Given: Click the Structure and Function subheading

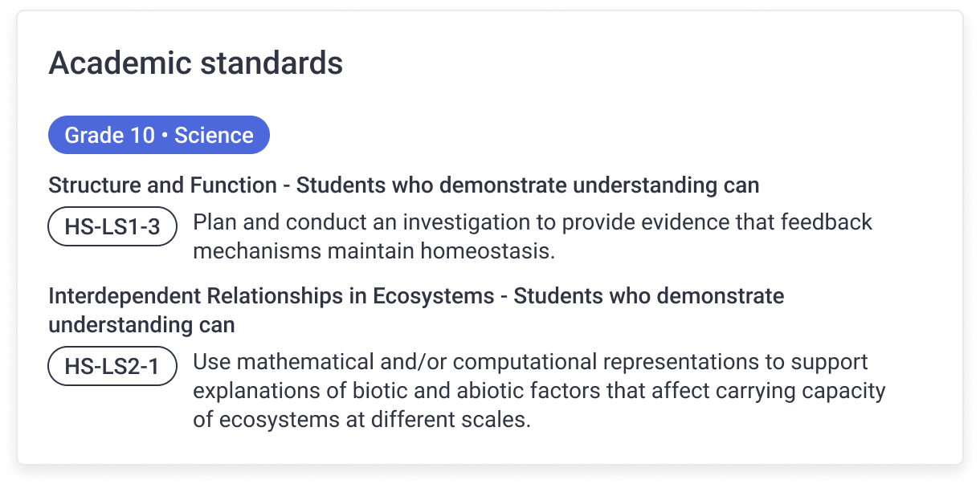Looking at the screenshot, I should tap(403, 185).
